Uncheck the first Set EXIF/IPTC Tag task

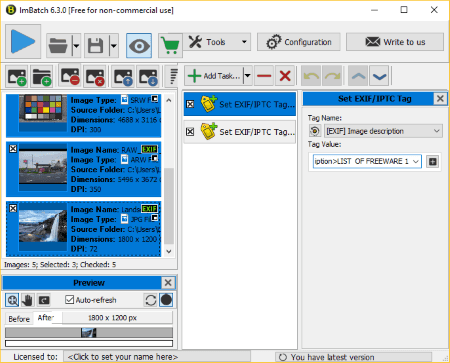(x=190, y=104)
